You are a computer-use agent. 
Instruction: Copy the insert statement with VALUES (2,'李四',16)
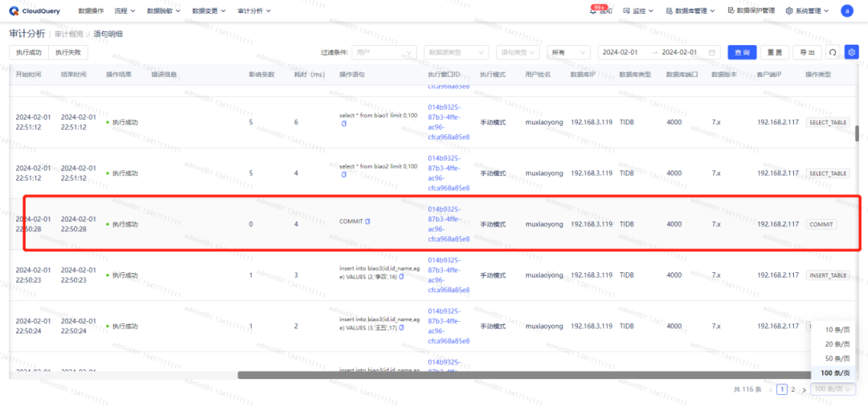click(401, 276)
